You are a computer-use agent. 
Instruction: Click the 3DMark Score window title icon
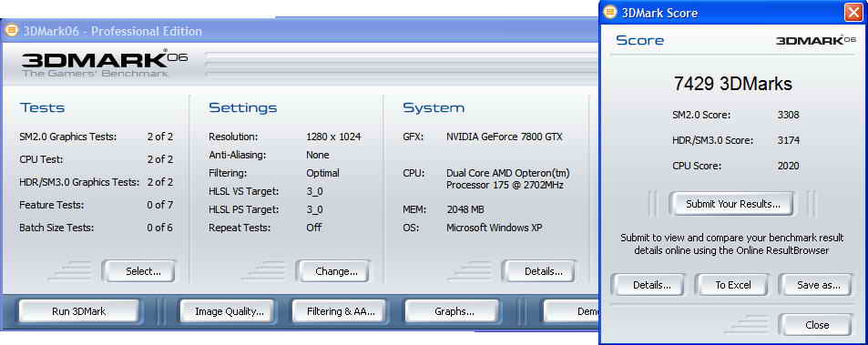[x=610, y=13]
